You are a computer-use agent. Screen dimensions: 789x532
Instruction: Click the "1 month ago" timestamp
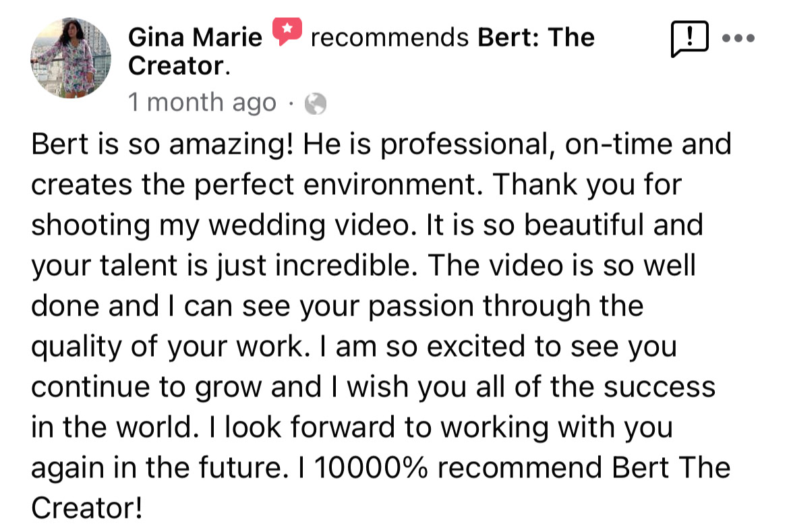[202, 102]
